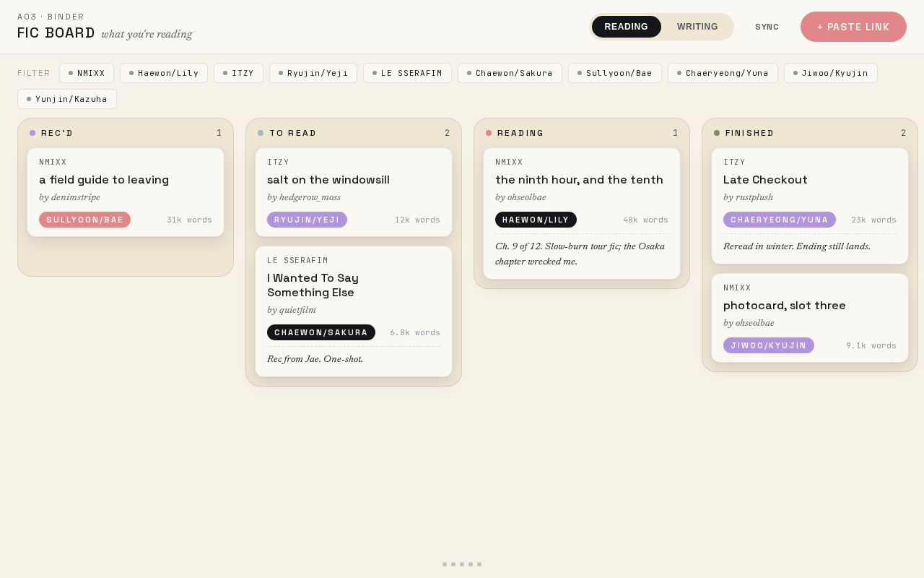Toggle the NMIXX filter chip
The width and height of the screenshot is (924, 578).
tap(87, 73)
